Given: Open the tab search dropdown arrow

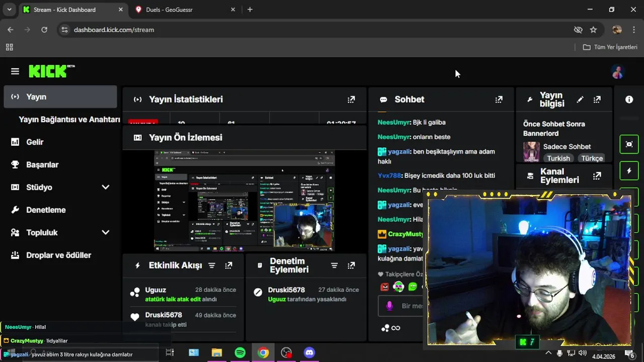Looking at the screenshot, I should [x=9, y=10].
